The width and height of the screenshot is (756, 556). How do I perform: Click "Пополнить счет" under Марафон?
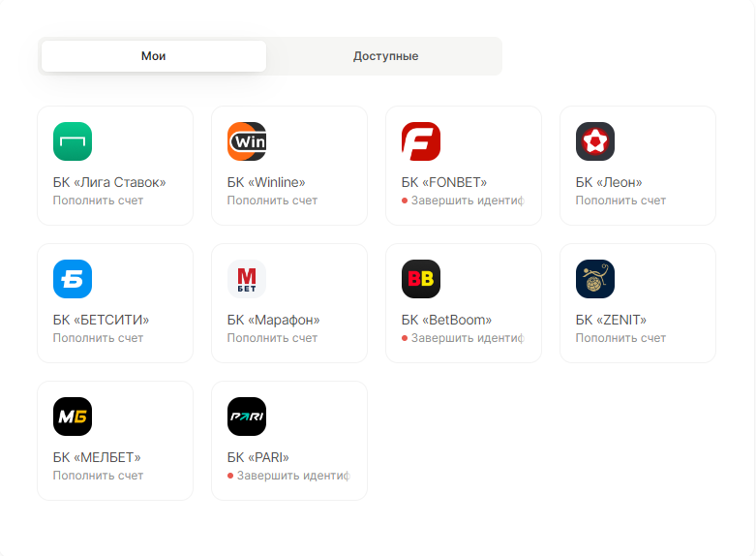click(272, 338)
